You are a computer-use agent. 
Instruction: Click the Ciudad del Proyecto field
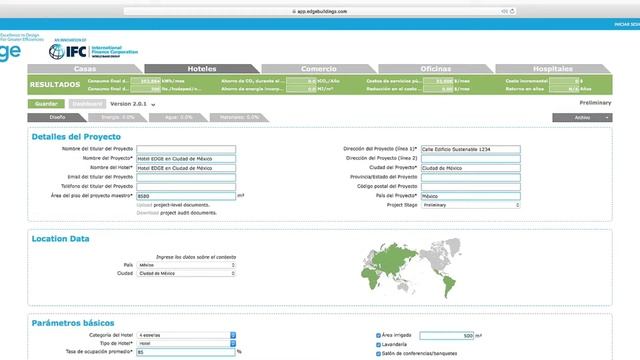pos(471,168)
